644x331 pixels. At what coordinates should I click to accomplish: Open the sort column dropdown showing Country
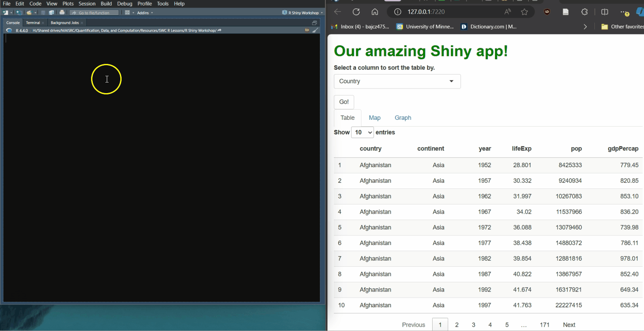(x=397, y=81)
